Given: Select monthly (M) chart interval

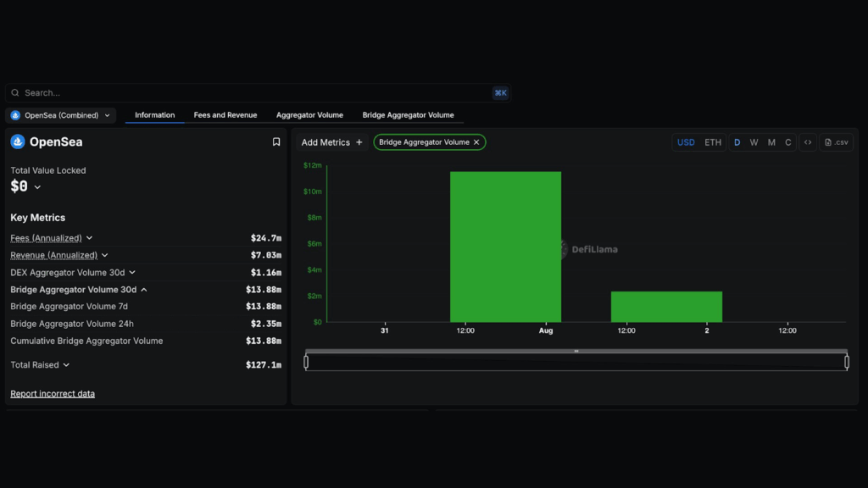Looking at the screenshot, I should [771, 142].
